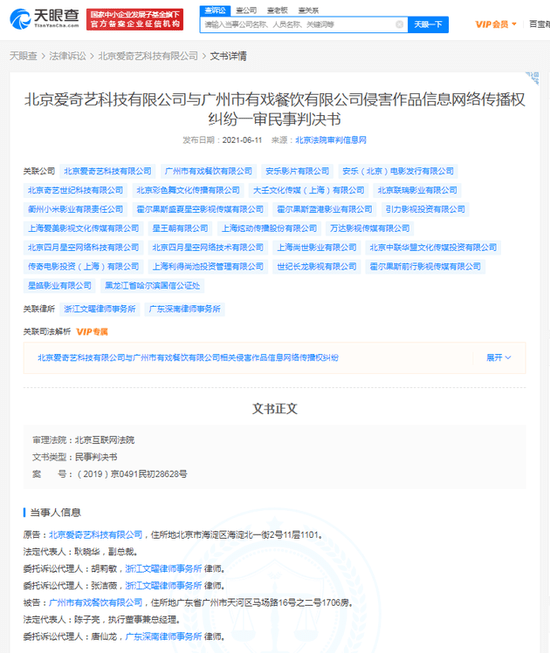Image resolution: width=550 pixels, height=653 pixels.
Task: Switch to the 查公司 search tab
Action: point(246,10)
